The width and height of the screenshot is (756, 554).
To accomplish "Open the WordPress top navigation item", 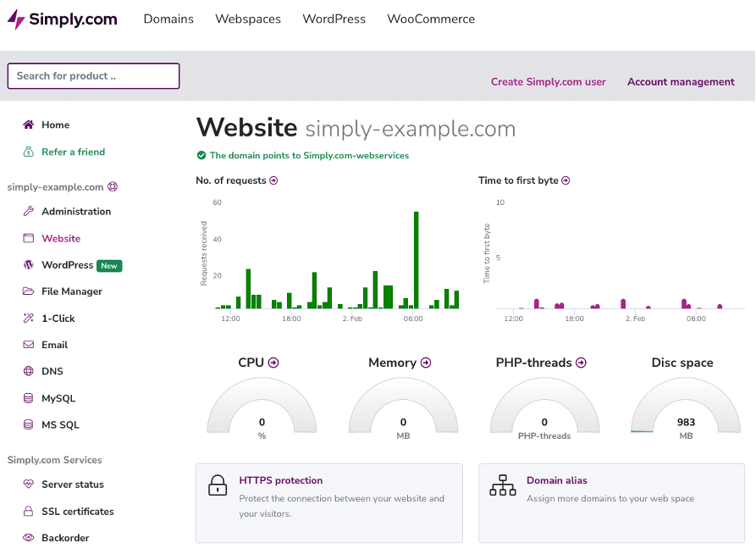I will click(x=334, y=19).
